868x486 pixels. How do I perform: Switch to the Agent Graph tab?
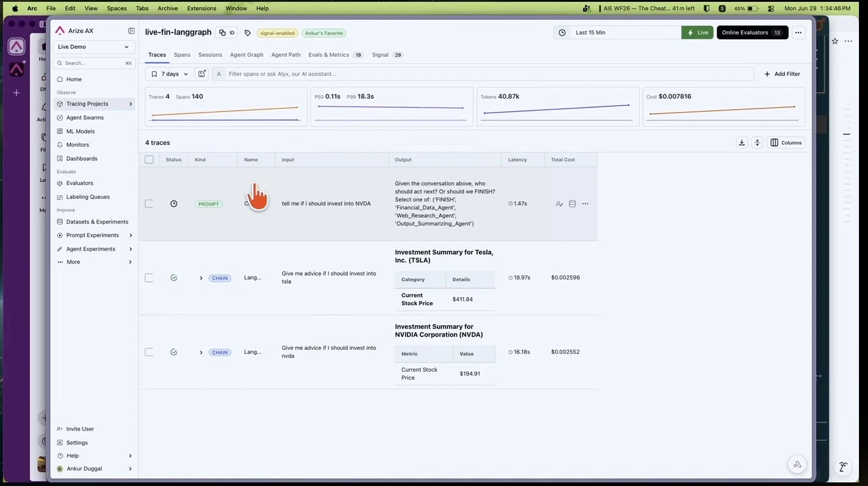[x=247, y=55]
